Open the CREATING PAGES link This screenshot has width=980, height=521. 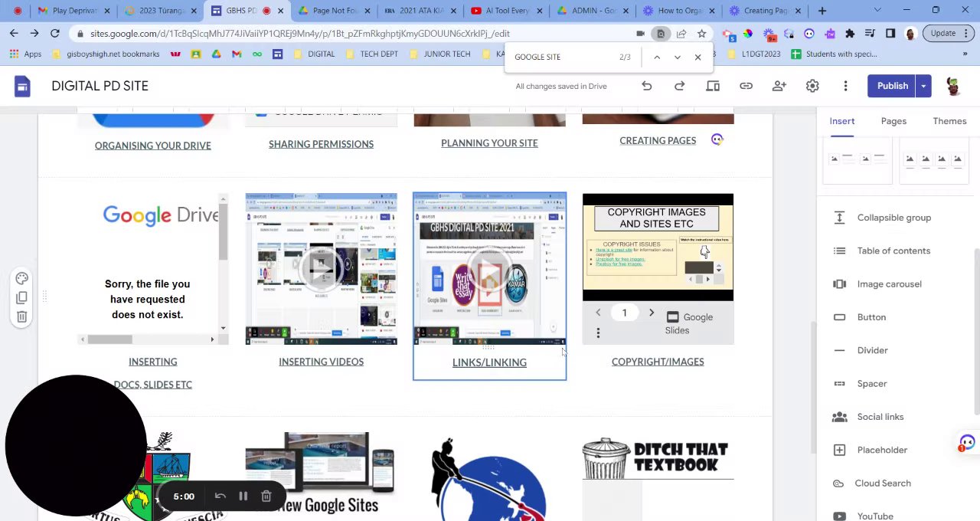click(658, 140)
